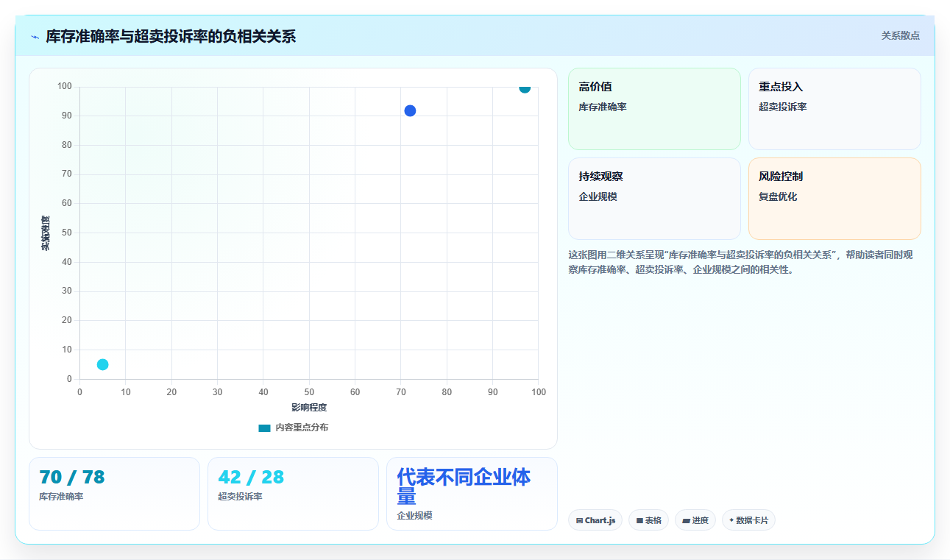Image resolution: width=950 pixels, height=560 pixels.
Task: Click the 数据卡片 tag chip
Action: [x=748, y=520]
